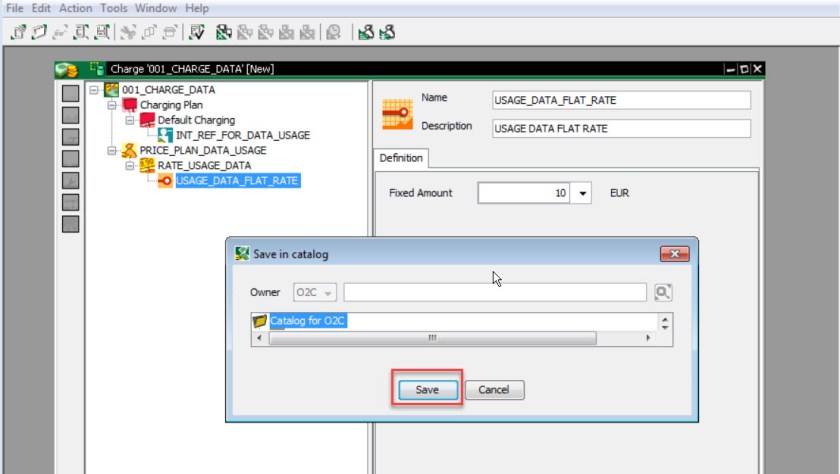Collapse the 001_CHARGE_DATA root node
840x474 pixels.
(x=94, y=90)
